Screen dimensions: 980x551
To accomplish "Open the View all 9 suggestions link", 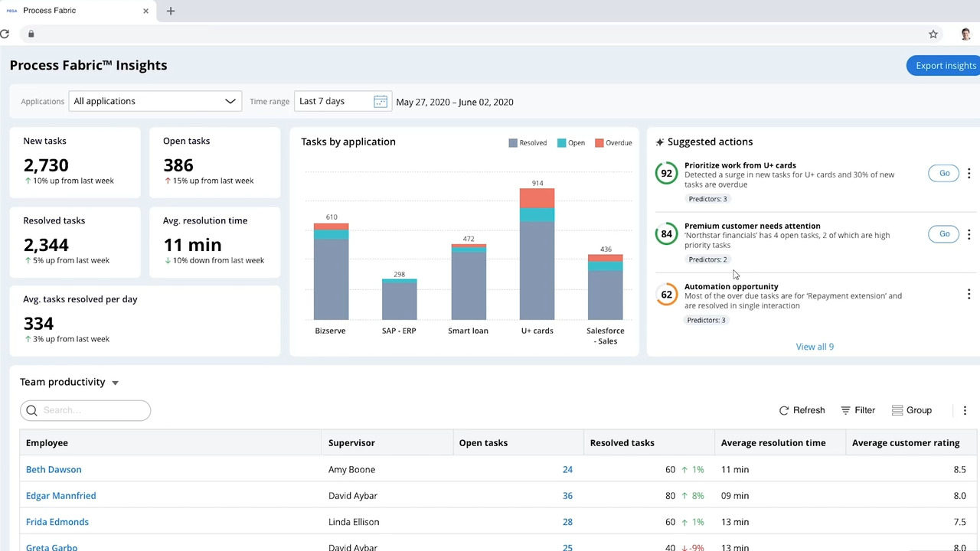I will coord(815,347).
